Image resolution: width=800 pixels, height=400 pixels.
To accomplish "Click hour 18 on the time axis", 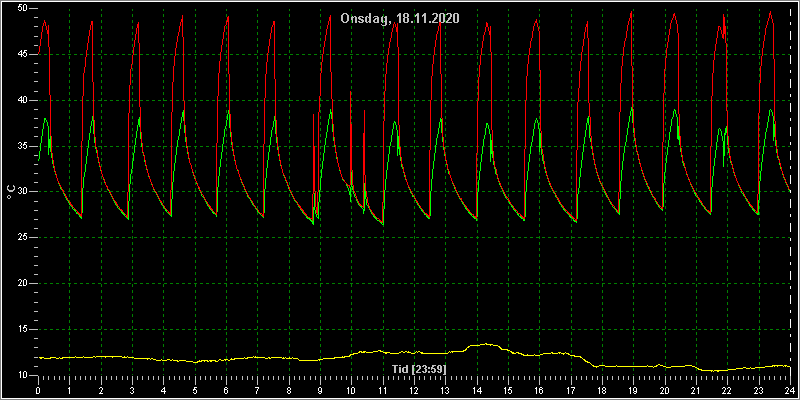I will pyautogui.click(x=602, y=390).
